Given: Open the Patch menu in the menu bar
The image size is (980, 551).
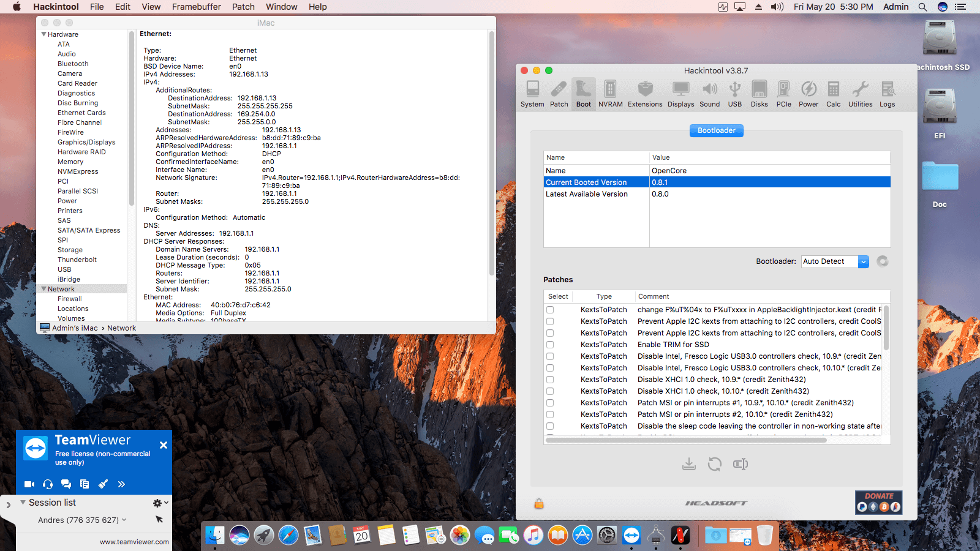Looking at the screenshot, I should pyautogui.click(x=243, y=7).
